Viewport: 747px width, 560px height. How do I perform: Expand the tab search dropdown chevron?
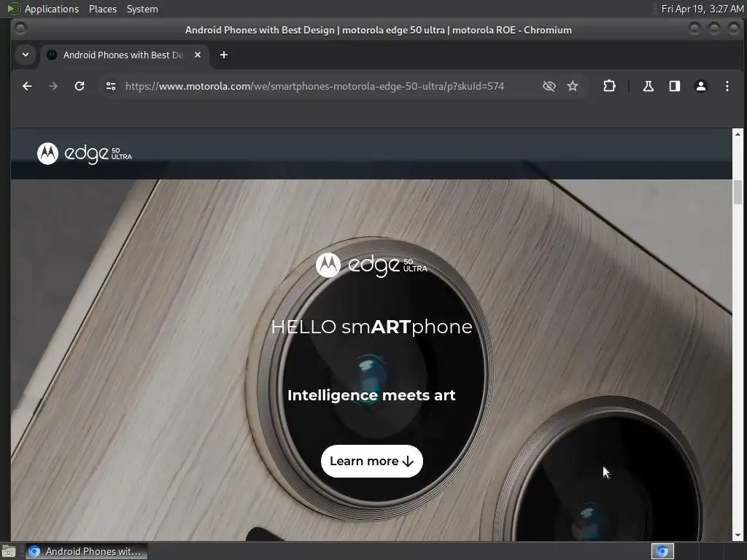(x=26, y=55)
